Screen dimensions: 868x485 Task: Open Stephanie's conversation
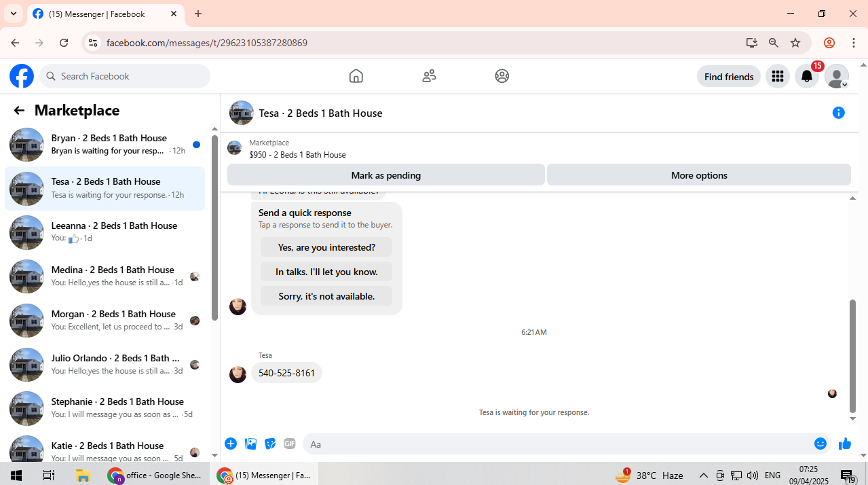(x=105, y=408)
